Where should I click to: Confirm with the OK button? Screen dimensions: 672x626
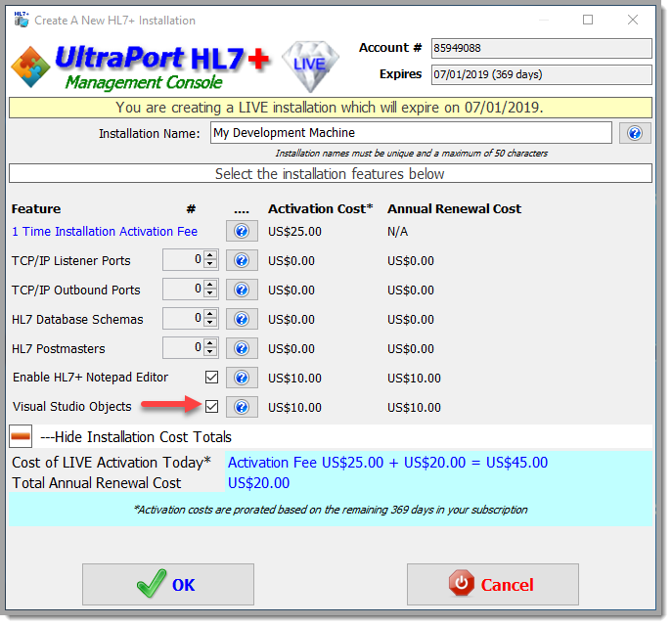[168, 585]
